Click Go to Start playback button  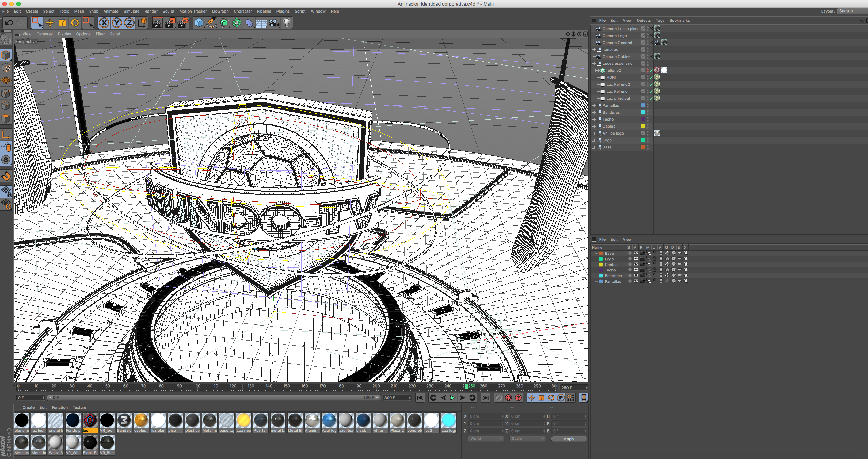point(420,398)
